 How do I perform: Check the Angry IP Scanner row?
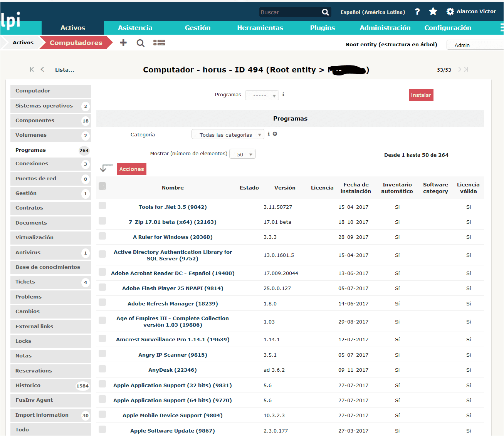(102, 354)
